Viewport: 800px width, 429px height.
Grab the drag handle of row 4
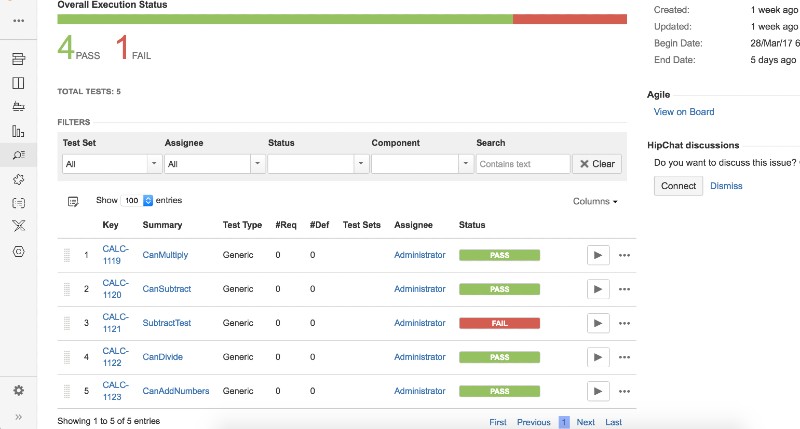pos(67,357)
